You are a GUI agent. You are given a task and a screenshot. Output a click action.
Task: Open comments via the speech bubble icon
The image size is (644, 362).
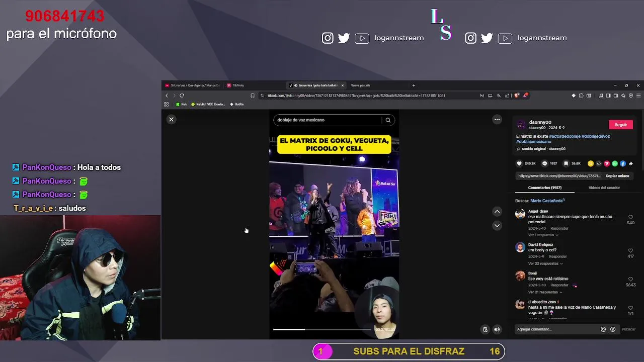(544, 163)
